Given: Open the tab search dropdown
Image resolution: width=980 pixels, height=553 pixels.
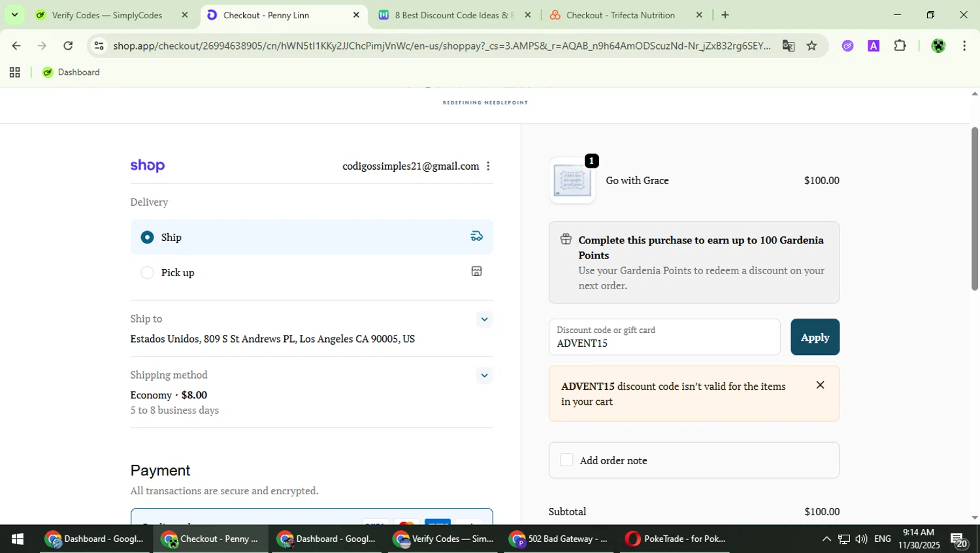Looking at the screenshot, I should pyautogui.click(x=14, y=15).
